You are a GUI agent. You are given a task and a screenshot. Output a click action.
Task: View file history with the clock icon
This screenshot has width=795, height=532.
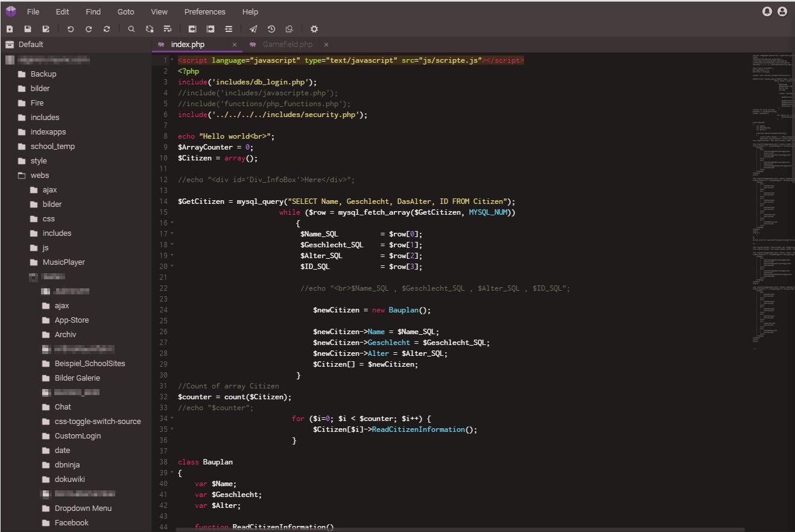pos(271,28)
